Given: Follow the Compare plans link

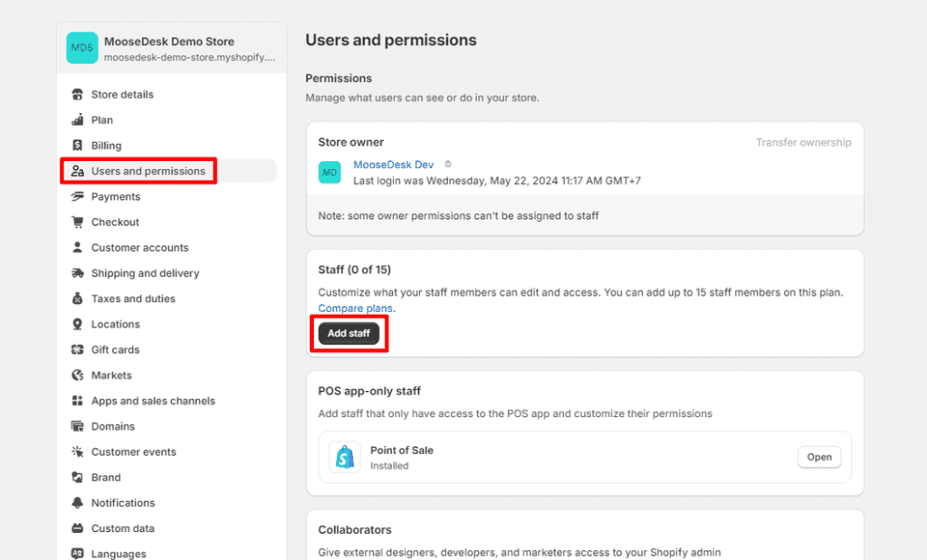Looking at the screenshot, I should click(x=357, y=308).
